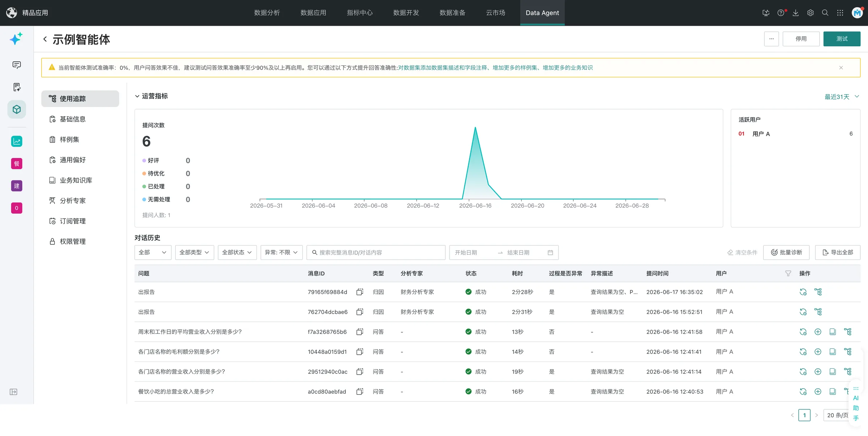
Task: Switch to the 数据分析 top tab
Action: point(267,13)
